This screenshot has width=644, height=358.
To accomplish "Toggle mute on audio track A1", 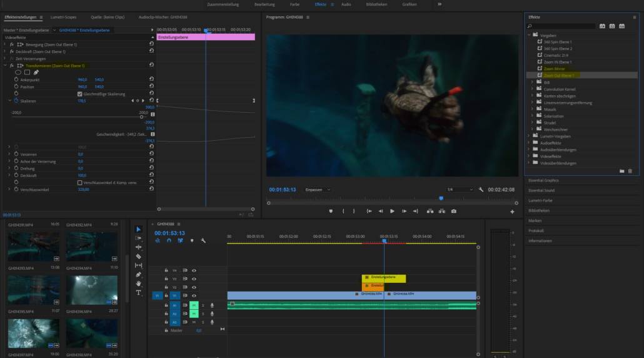I will 194,305.
